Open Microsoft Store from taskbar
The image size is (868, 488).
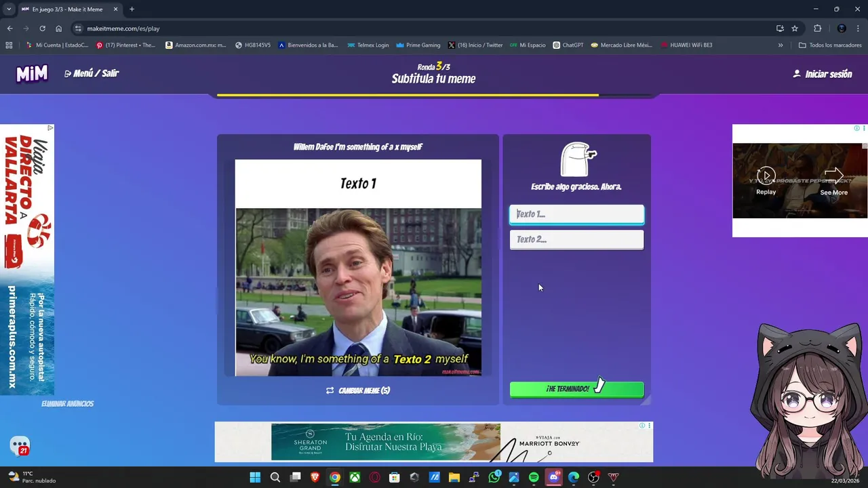click(x=395, y=477)
